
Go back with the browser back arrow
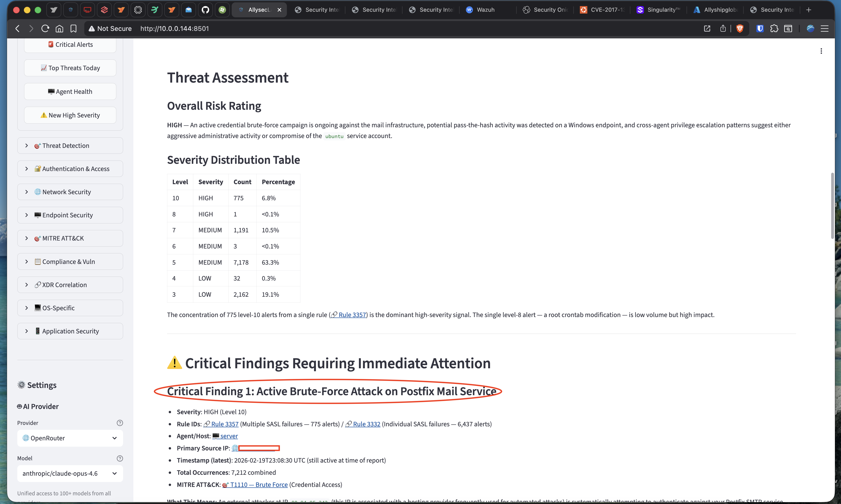coord(18,29)
